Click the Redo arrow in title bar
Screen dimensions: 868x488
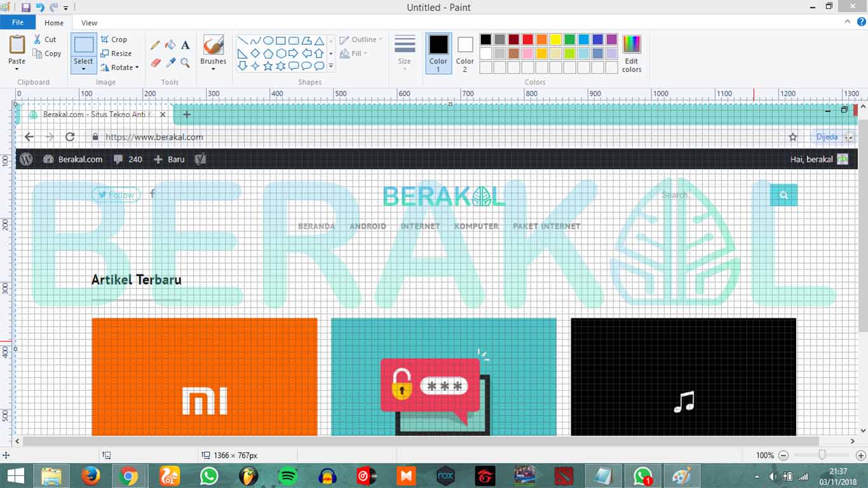pos(53,8)
